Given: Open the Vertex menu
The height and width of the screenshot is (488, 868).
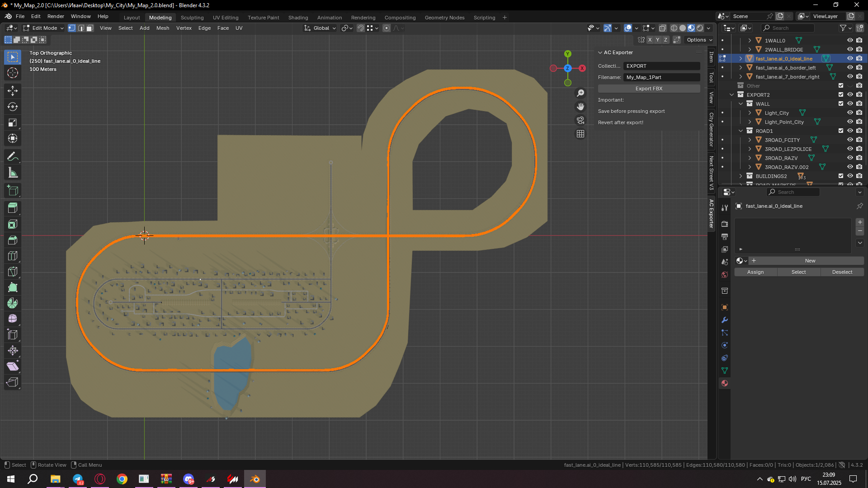Looking at the screenshot, I should (184, 28).
